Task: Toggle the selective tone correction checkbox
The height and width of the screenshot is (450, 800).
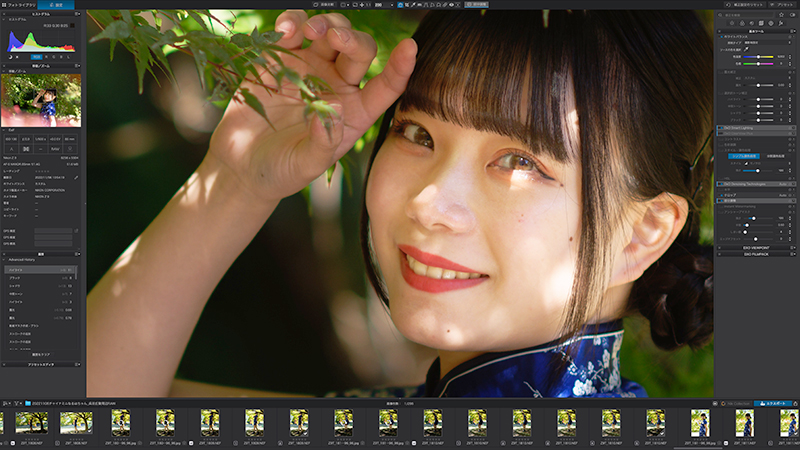Action: point(721,93)
